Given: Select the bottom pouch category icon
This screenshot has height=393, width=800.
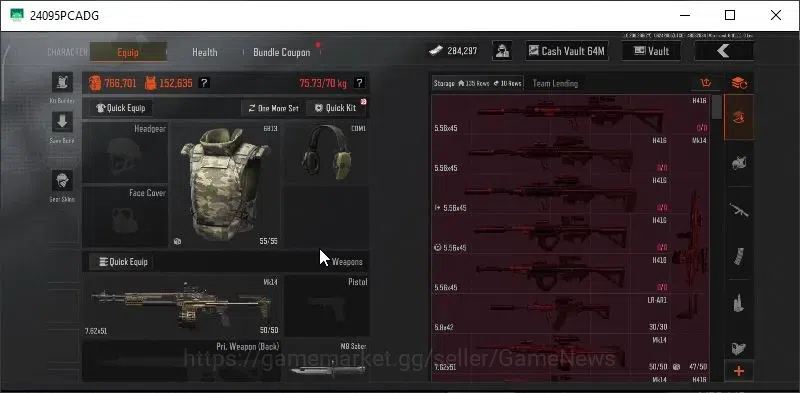Looking at the screenshot, I should coord(739,348).
